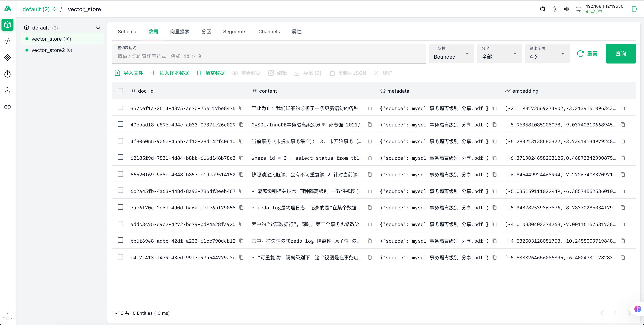Open the code playground sidebar icon

click(7, 41)
